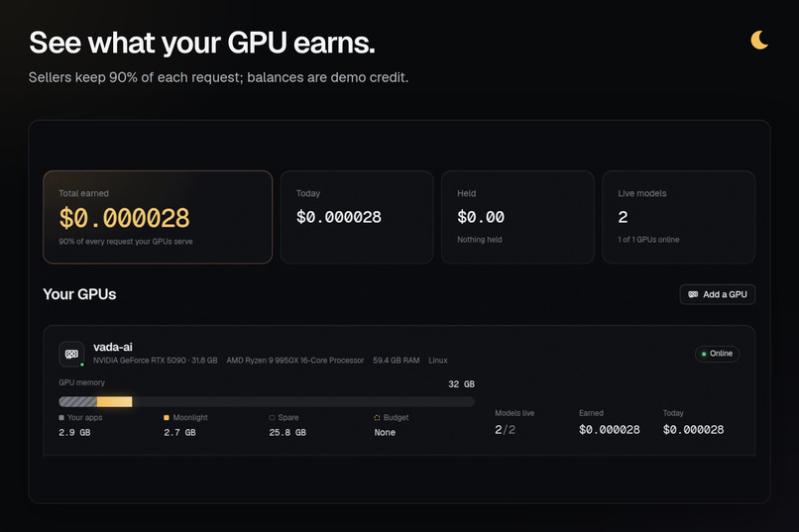Click the Earned $0.000028 value in the GPU row

pos(610,430)
